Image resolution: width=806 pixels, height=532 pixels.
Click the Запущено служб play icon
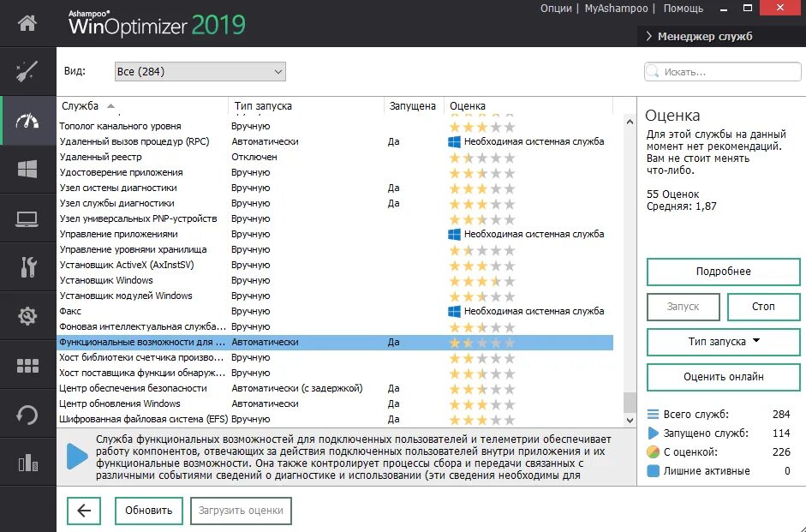pos(653,433)
